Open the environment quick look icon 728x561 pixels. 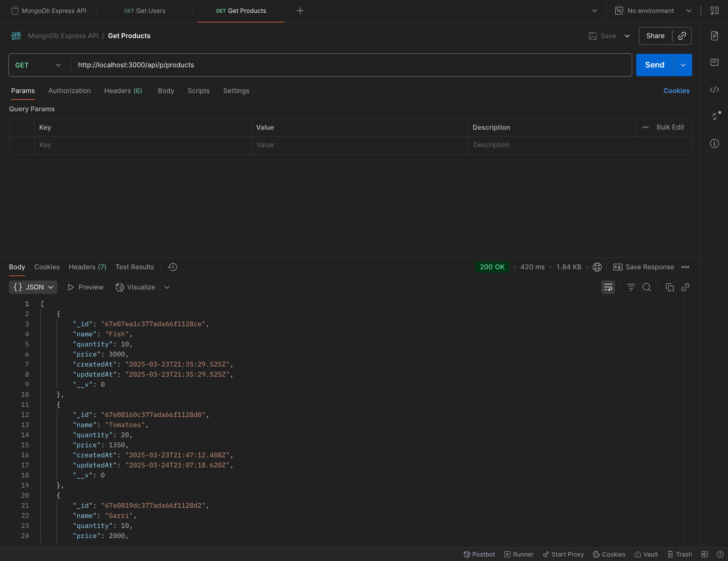[x=714, y=11]
